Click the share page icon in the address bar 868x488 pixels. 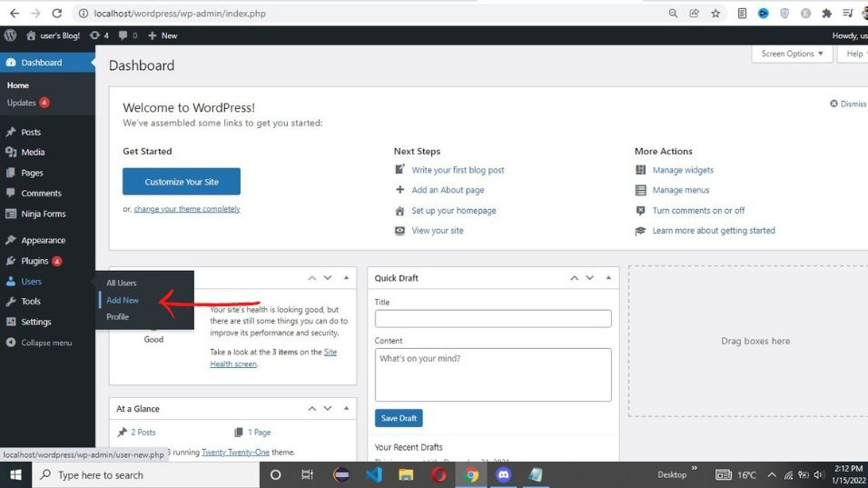pyautogui.click(x=694, y=14)
